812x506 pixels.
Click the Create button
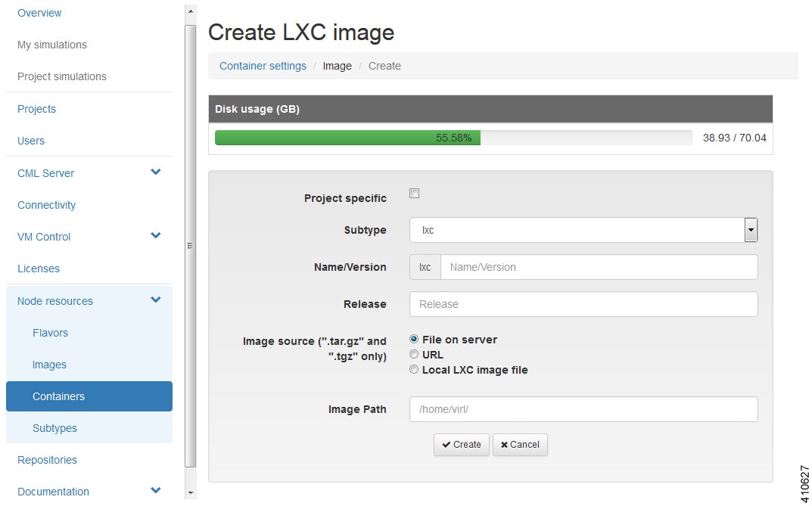(x=462, y=445)
